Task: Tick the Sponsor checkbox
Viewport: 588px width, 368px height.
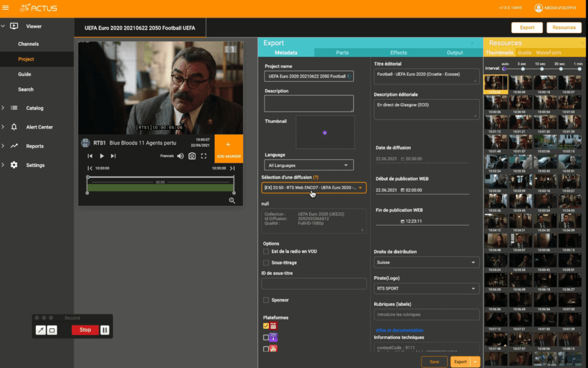Action: point(266,300)
